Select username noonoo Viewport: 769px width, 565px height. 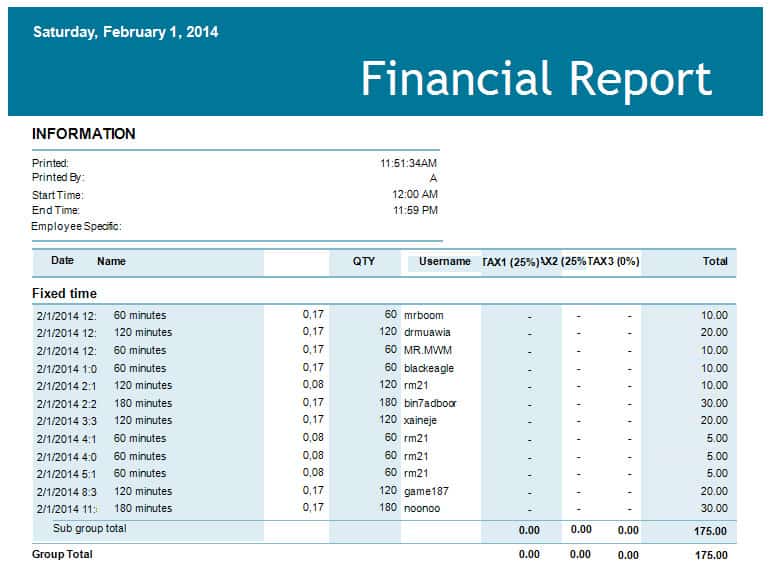point(422,509)
